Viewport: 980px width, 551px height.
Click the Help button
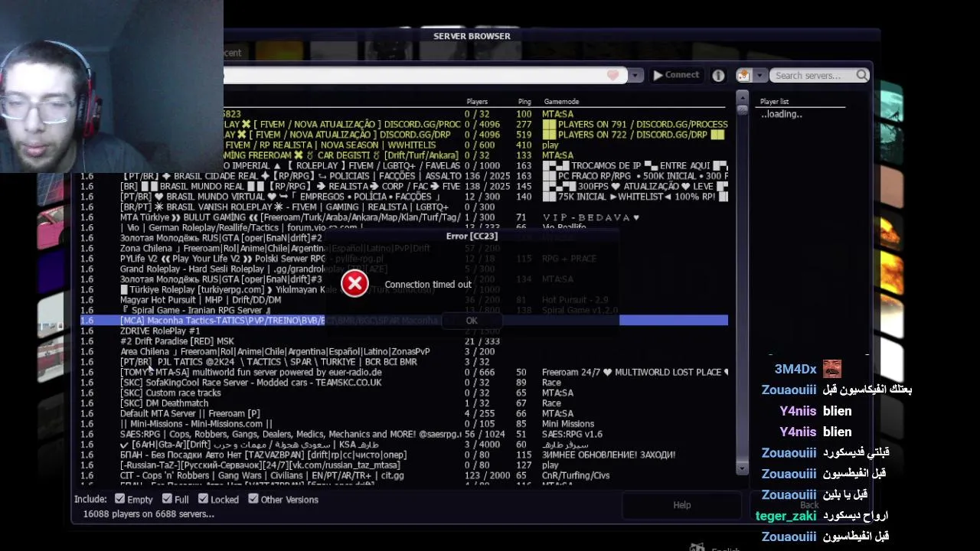tap(681, 505)
